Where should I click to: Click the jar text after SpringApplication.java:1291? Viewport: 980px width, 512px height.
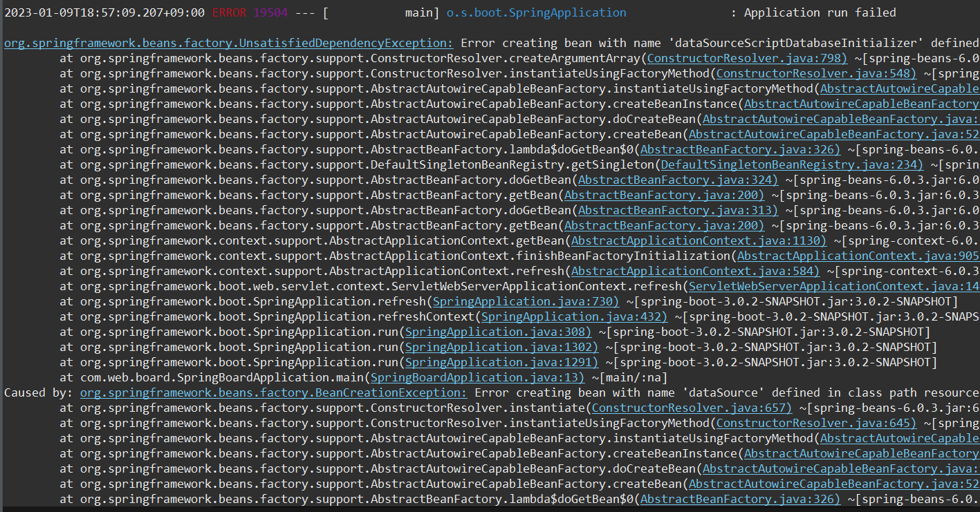pos(771,362)
